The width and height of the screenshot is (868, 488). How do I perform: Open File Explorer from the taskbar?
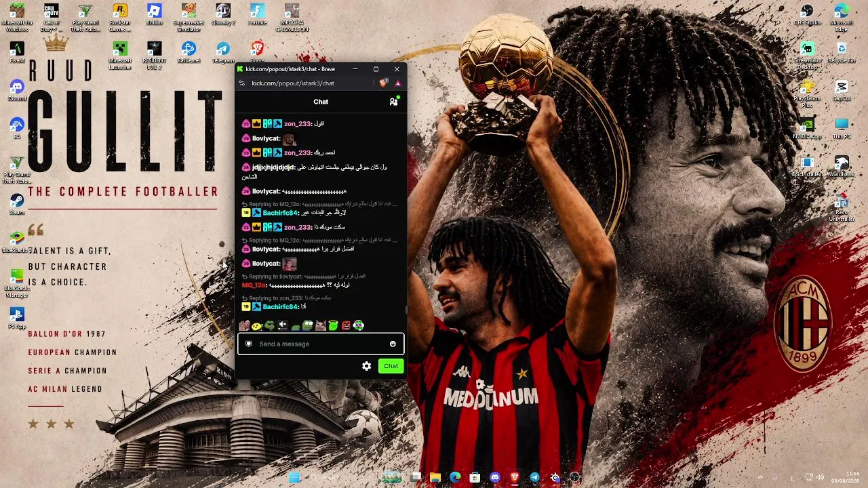[x=435, y=477]
